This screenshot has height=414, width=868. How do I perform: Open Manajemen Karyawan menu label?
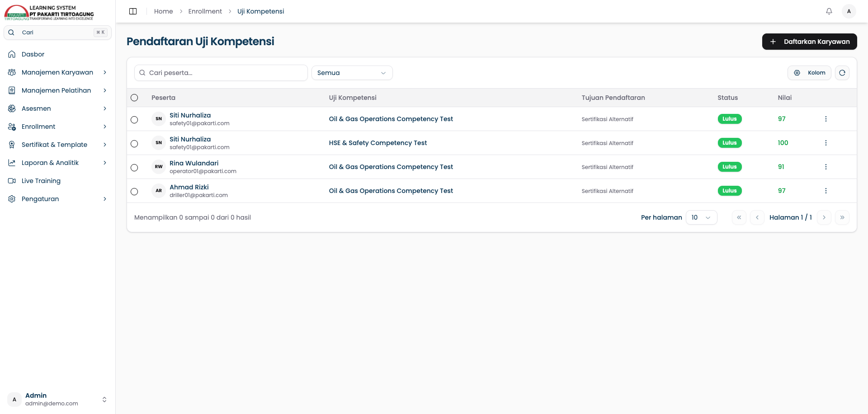click(57, 72)
